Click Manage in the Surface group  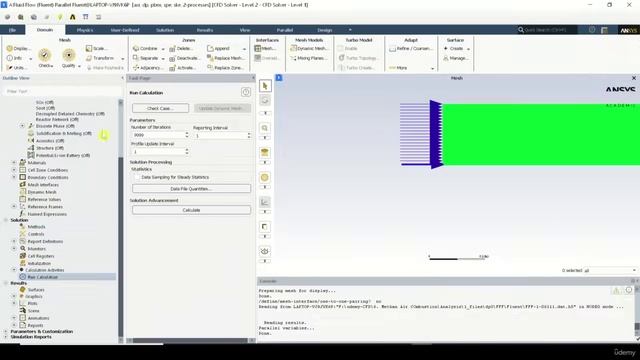pyautogui.click(x=456, y=58)
